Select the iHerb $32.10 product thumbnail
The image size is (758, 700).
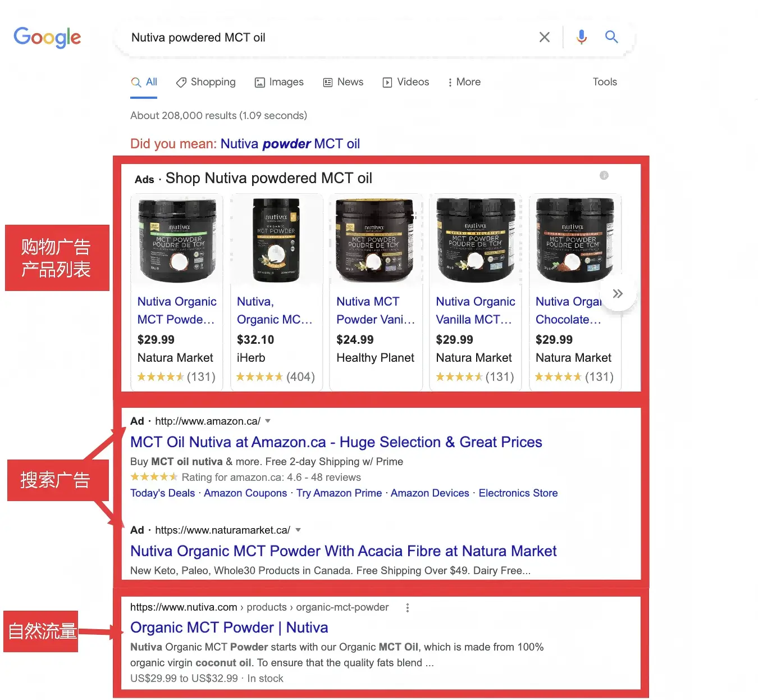(276, 240)
